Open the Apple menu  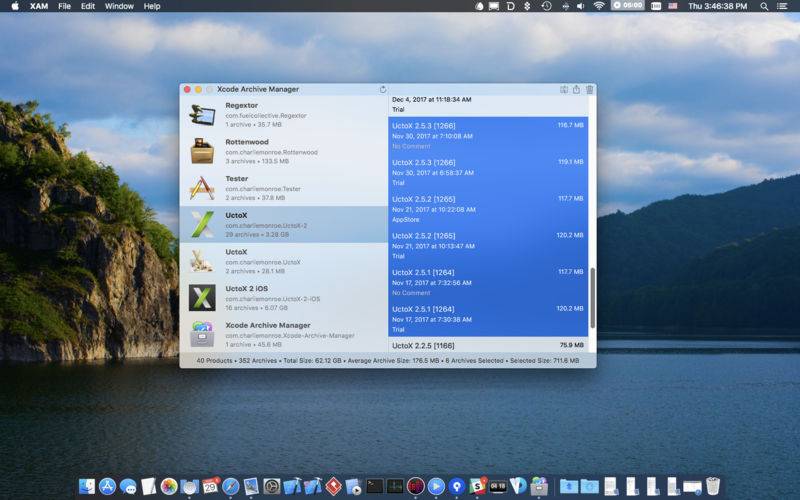(15, 6)
